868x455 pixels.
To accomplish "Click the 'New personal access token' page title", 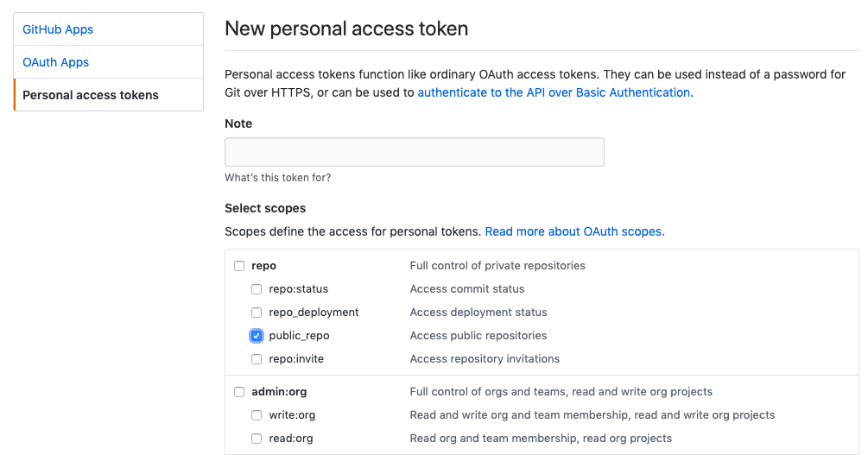I will (346, 28).
